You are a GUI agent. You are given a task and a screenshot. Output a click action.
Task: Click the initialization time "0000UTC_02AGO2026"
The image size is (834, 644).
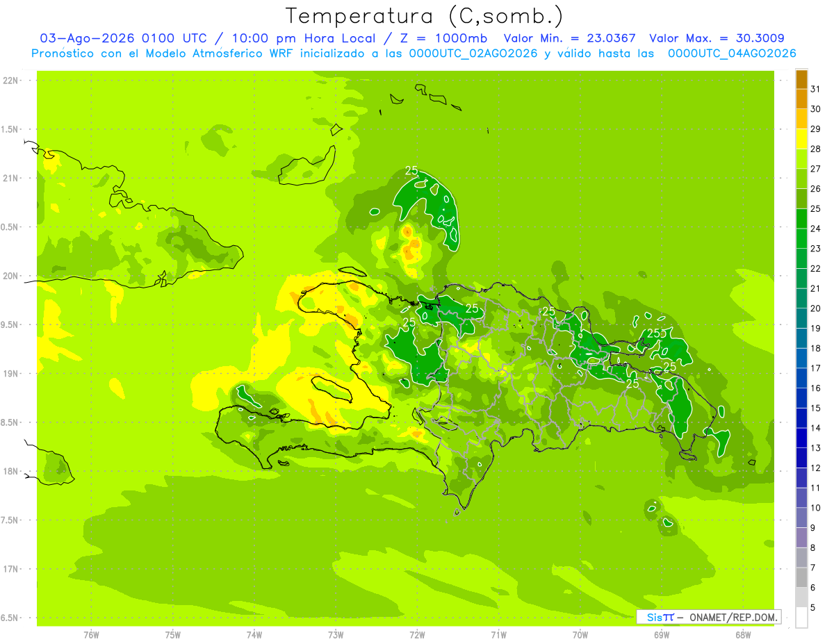click(473, 53)
